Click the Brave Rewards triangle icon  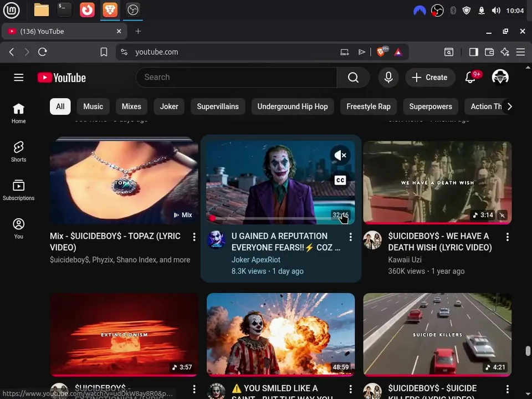(x=398, y=52)
